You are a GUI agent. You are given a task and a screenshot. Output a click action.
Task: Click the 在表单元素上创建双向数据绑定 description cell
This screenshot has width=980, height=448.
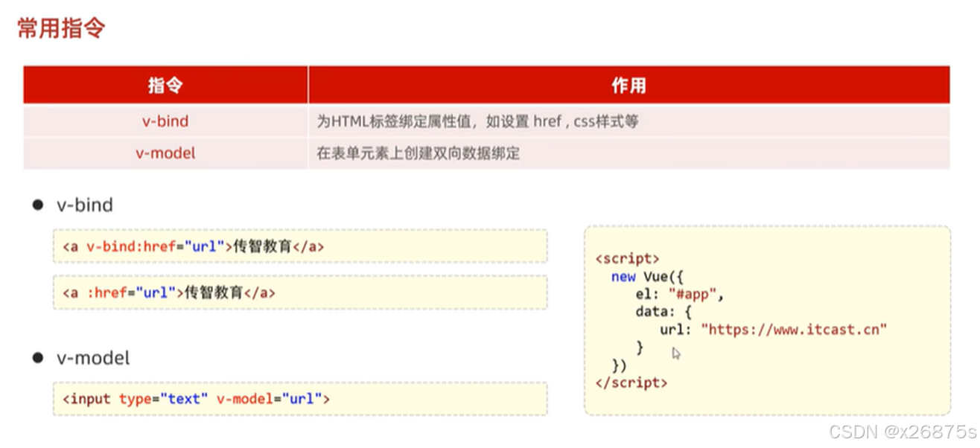pos(629,153)
